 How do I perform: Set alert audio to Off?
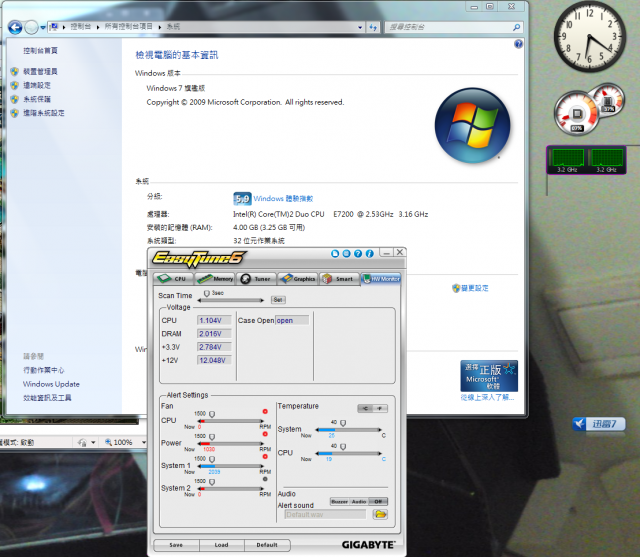[378, 502]
